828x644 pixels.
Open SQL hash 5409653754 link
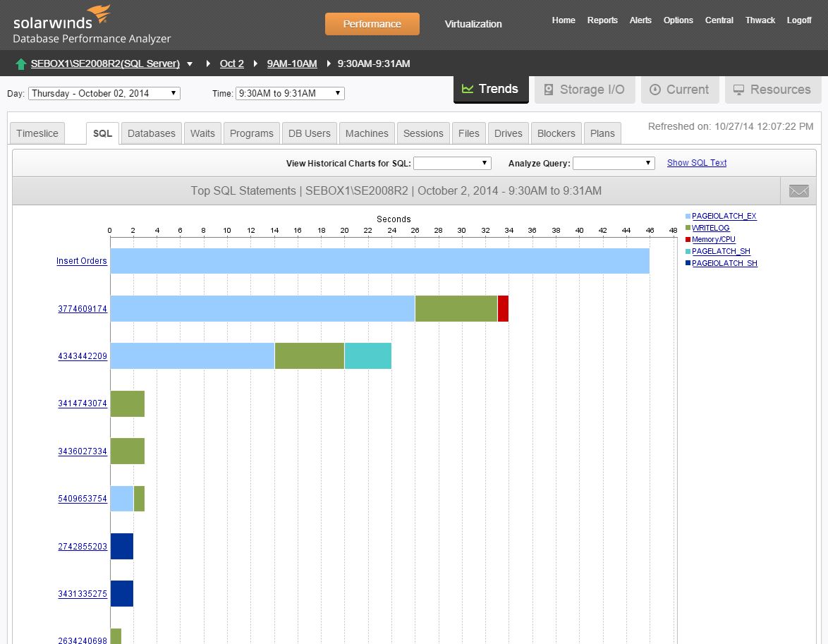coord(83,499)
